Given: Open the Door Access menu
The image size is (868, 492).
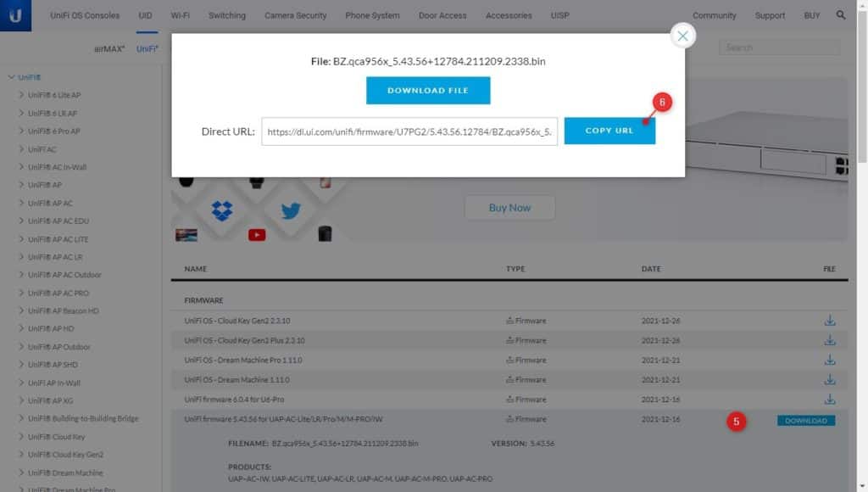Looking at the screenshot, I should pos(442,15).
